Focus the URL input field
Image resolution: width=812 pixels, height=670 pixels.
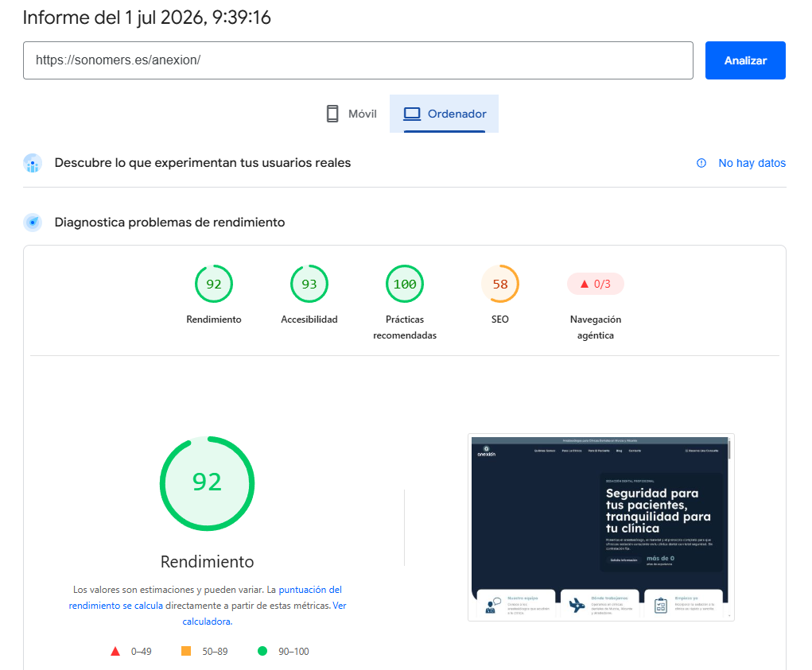358,60
